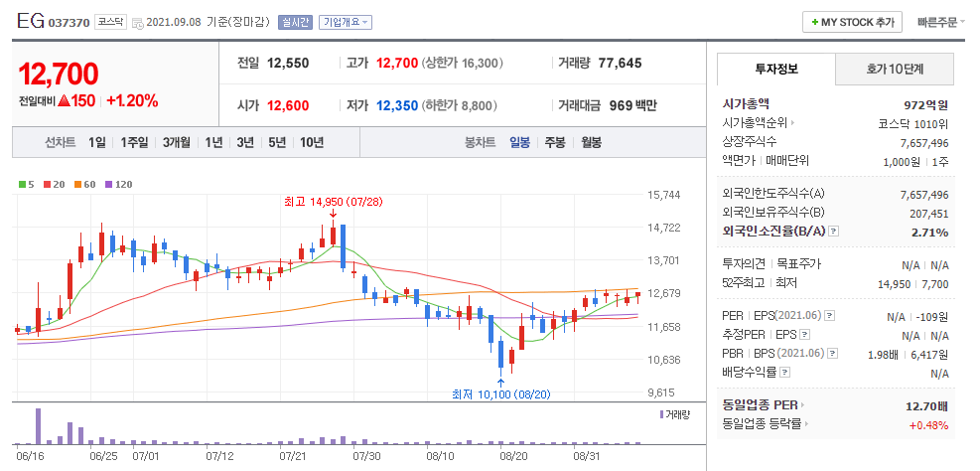This screenshot has height=471, width=980.
Task: Select the 1년 line chart period
Action: [213, 143]
